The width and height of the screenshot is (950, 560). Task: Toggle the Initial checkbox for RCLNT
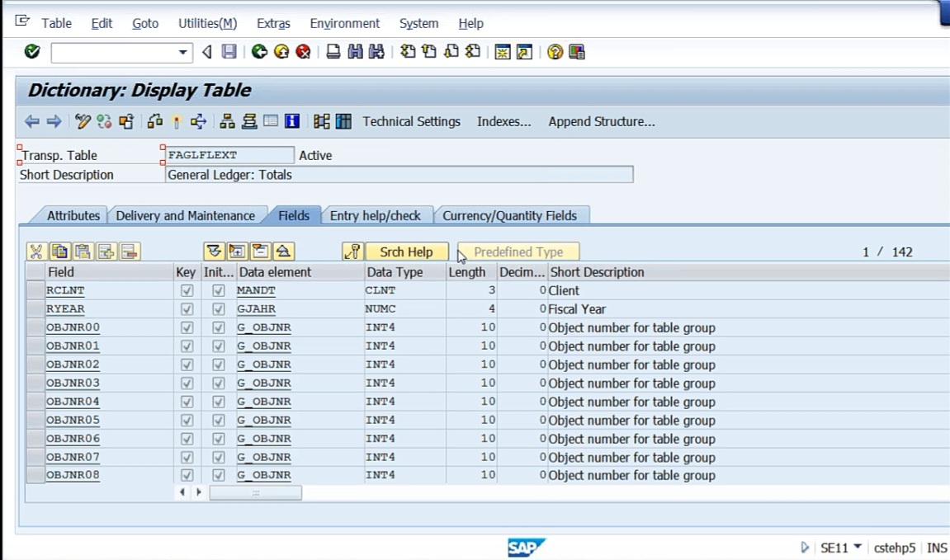pyautogui.click(x=218, y=290)
